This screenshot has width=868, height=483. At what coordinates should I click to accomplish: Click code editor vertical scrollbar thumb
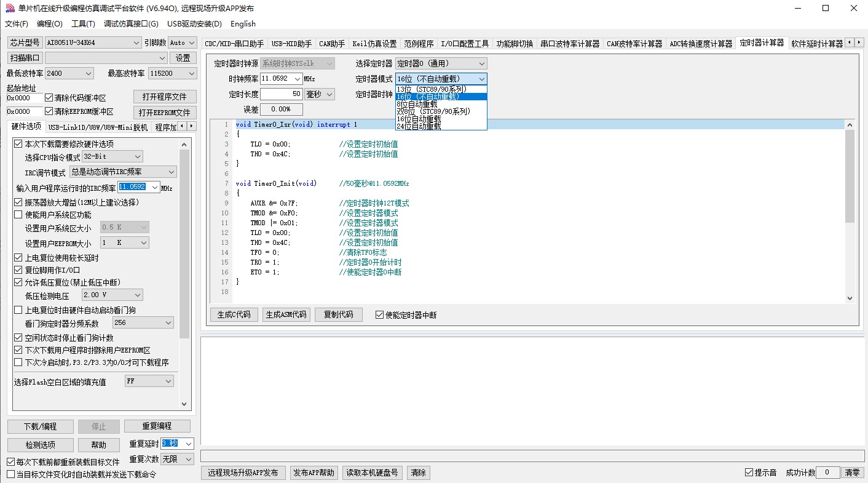850,177
